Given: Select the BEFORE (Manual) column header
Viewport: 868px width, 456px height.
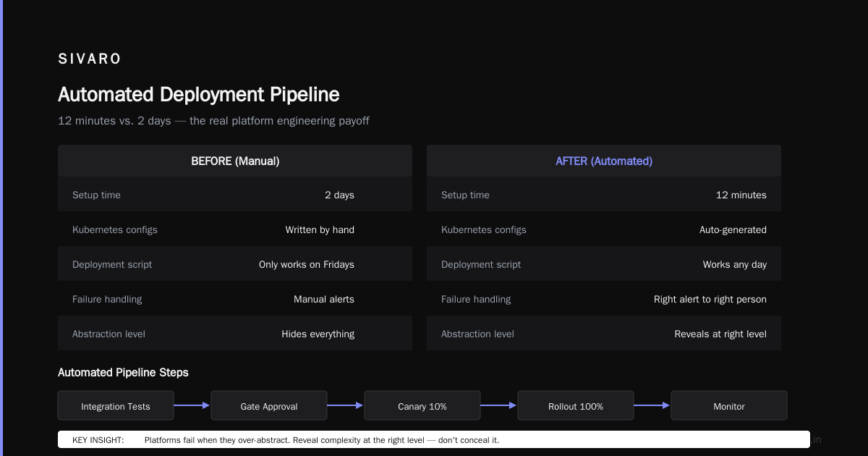Looking at the screenshot, I should tap(235, 161).
